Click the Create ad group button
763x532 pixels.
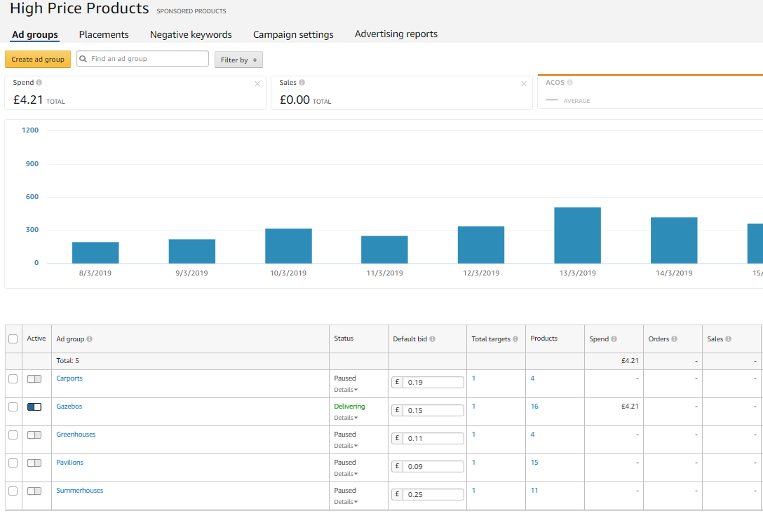pyautogui.click(x=38, y=60)
